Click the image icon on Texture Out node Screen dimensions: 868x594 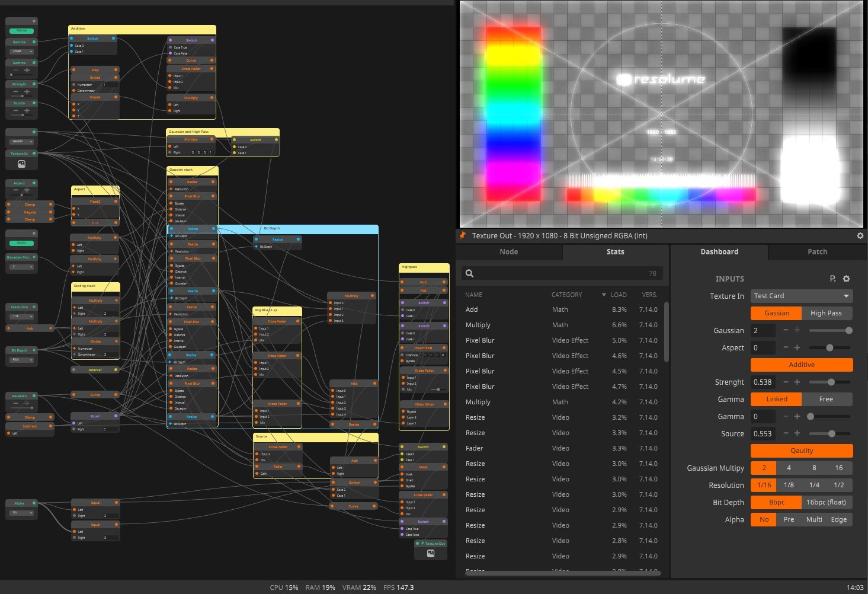tap(431, 553)
